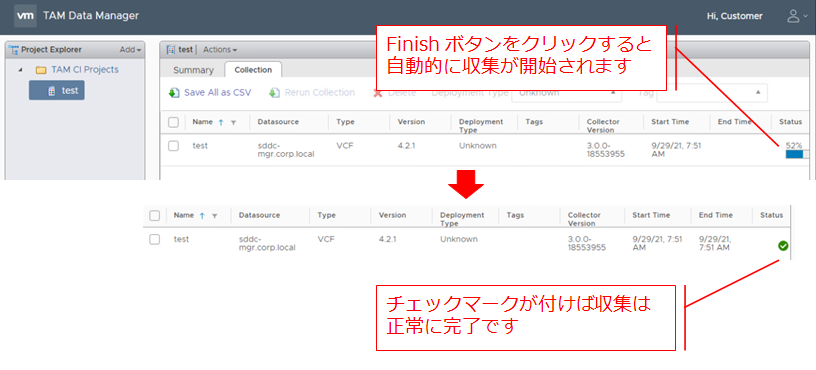The width and height of the screenshot is (816, 370).
Task: Click the Status header, lower table
Action: pyautogui.click(x=771, y=215)
